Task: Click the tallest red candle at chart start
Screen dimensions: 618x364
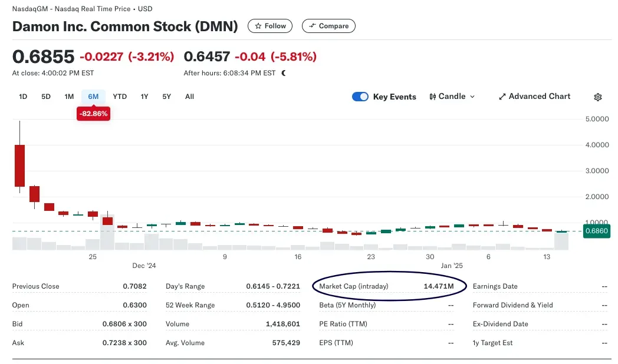Action: (x=19, y=166)
